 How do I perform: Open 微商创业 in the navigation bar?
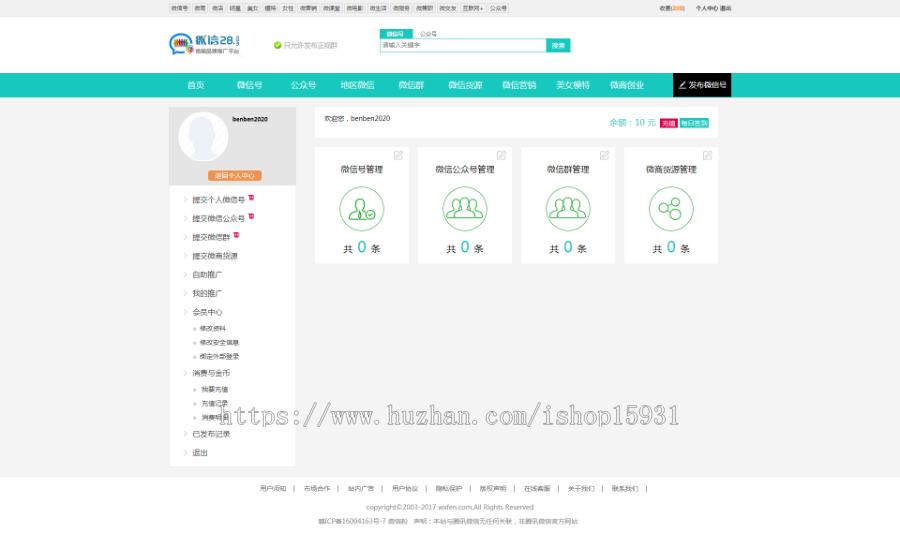click(x=627, y=85)
